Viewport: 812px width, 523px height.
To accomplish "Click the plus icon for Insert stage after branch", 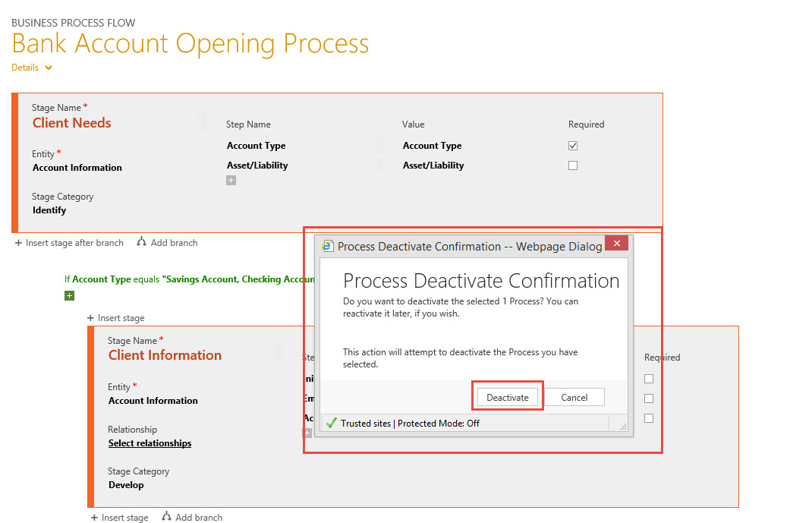I will tap(18, 243).
